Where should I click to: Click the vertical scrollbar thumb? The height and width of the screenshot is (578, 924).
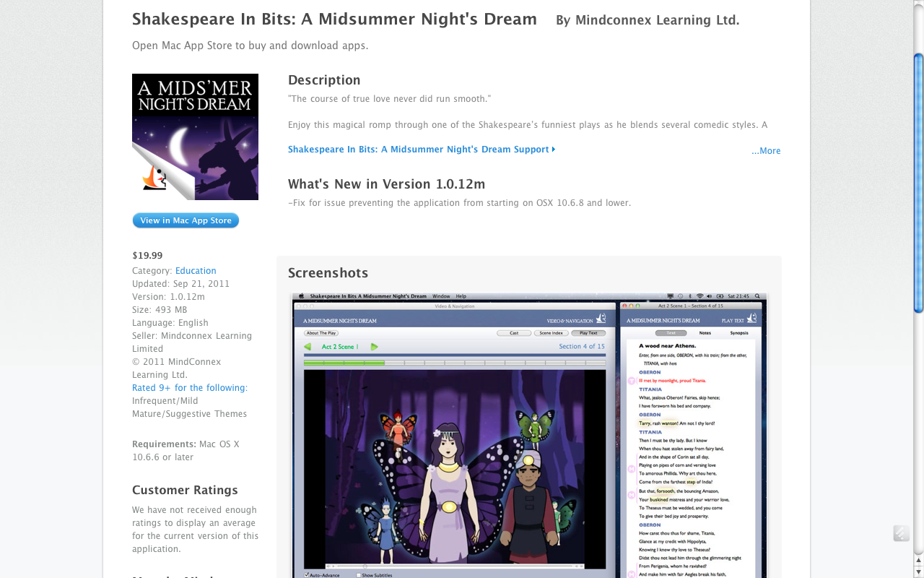tap(918, 184)
